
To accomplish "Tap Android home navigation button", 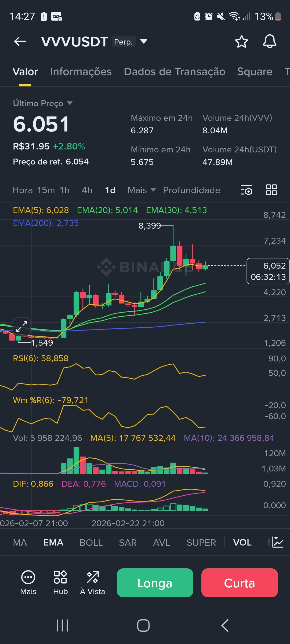I will [x=143, y=625].
